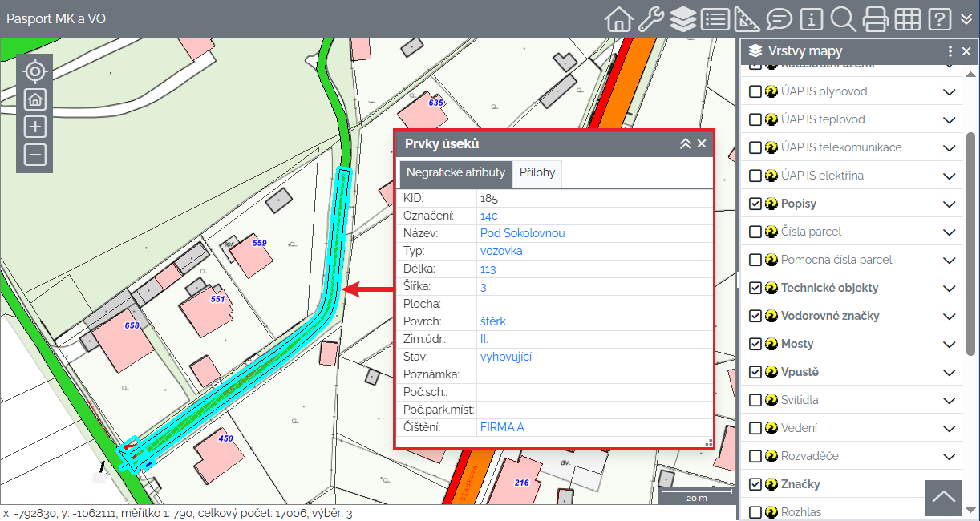Screen dimensions: 980x521
Task: Enable the ÚAP IS plynovod layer checkbox
Action: tap(755, 91)
